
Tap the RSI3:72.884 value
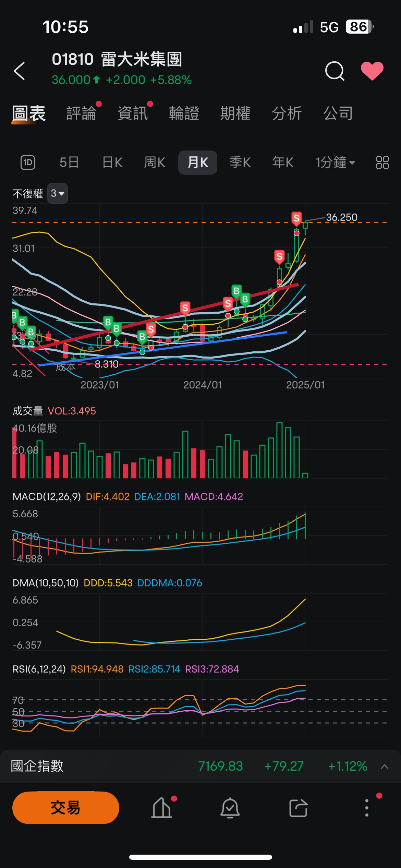[x=212, y=669]
